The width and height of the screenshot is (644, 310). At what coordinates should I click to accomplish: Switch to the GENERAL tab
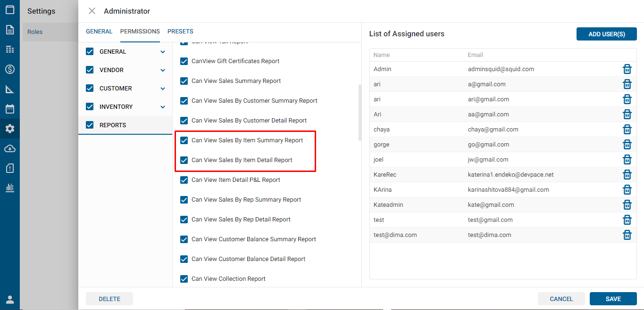(x=99, y=32)
